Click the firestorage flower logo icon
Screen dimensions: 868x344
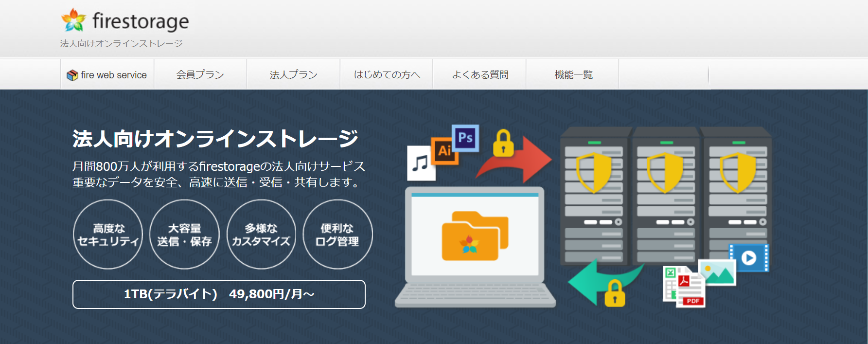[x=73, y=20]
